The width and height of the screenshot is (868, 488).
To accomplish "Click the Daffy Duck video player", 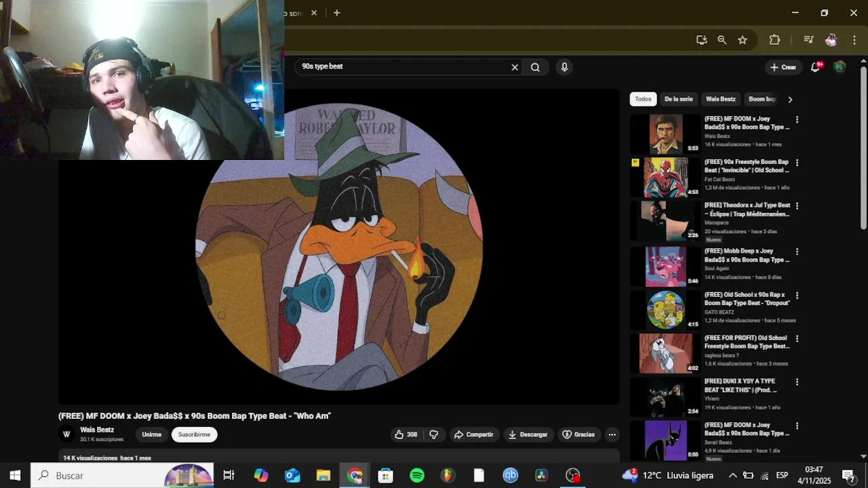I will pyautogui.click(x=339, y=247).
